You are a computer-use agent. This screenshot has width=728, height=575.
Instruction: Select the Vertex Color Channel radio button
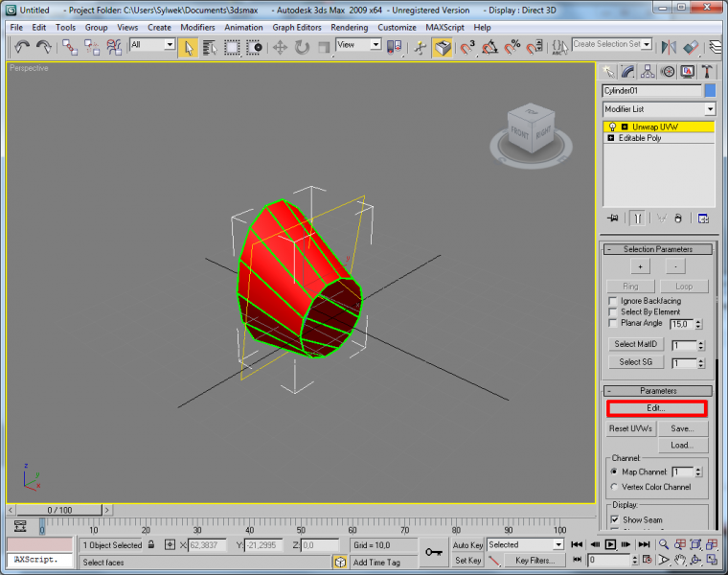click(614, 487)
